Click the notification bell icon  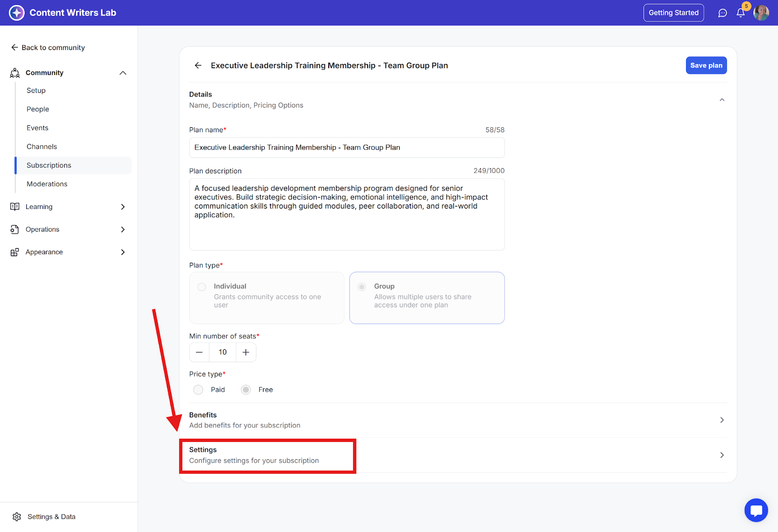click(740, 13)
